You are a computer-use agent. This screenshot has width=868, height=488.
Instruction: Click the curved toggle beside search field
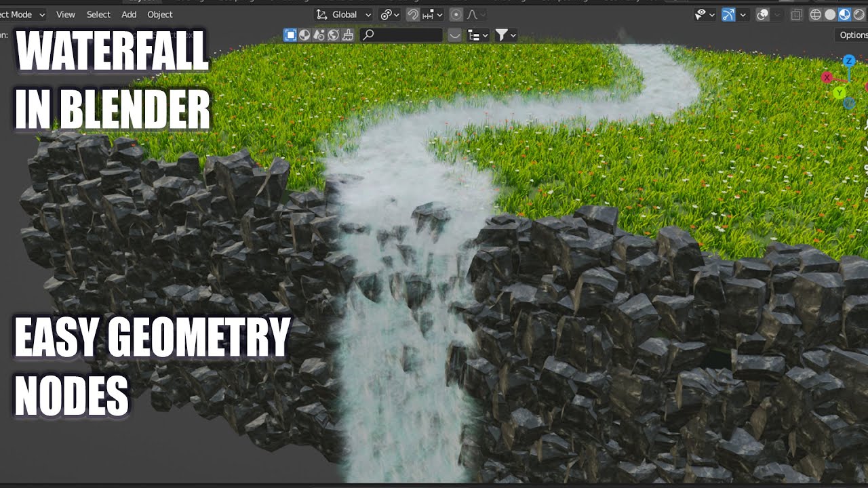click(x=455, y=35)
